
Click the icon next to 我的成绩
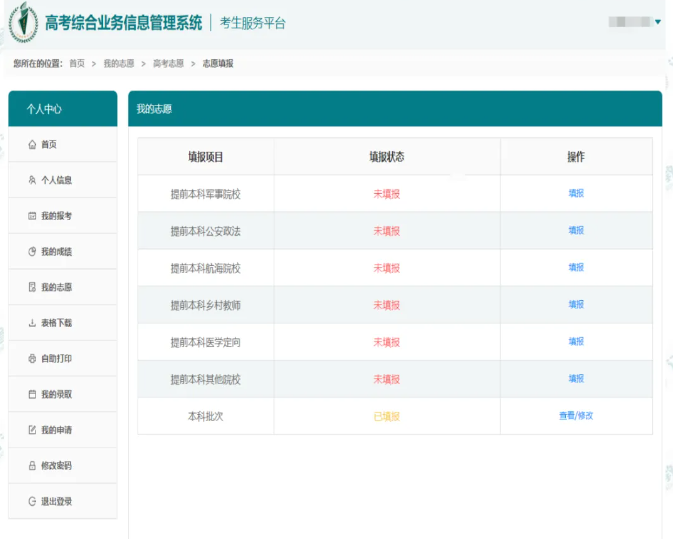tap(32, 252)
